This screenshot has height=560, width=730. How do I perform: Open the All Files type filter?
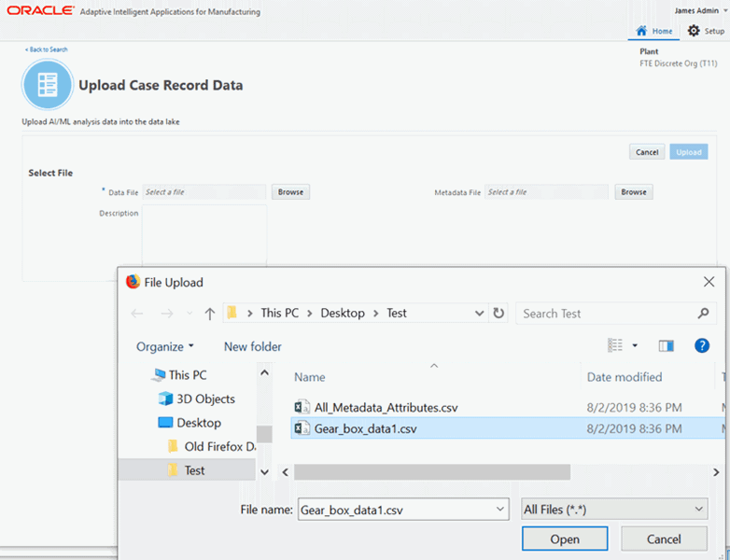[614, 510]
